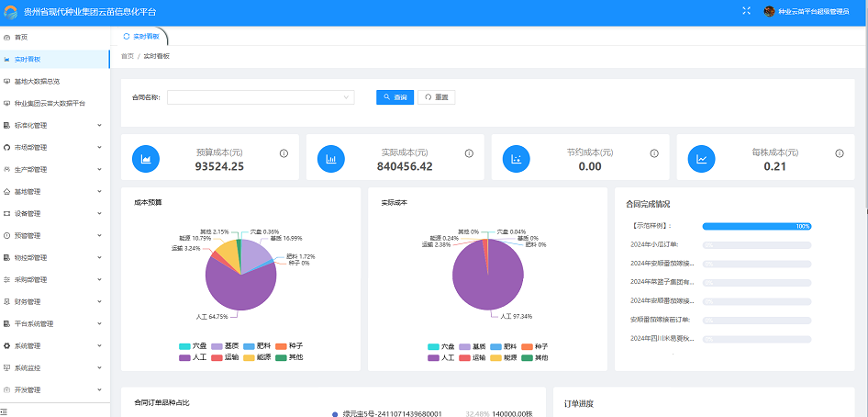Click the 首页 breadcrumb link

click(x=127, y=56)
